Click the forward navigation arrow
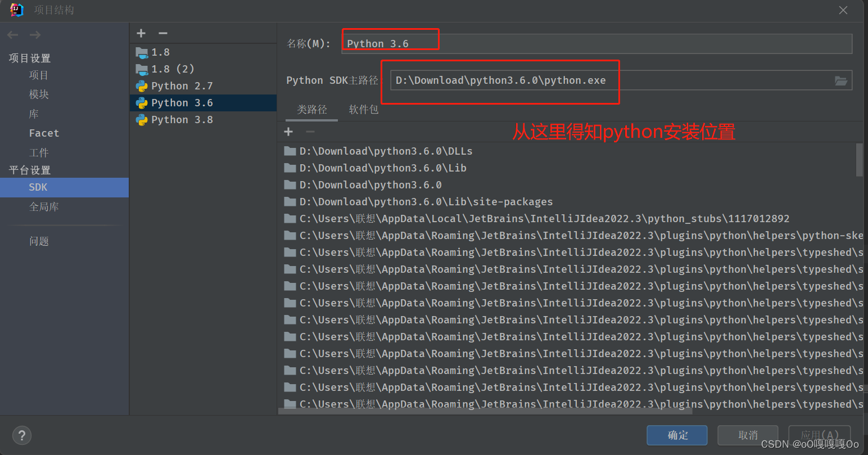This screenshot has height=455, width=868. click(35, 35)
